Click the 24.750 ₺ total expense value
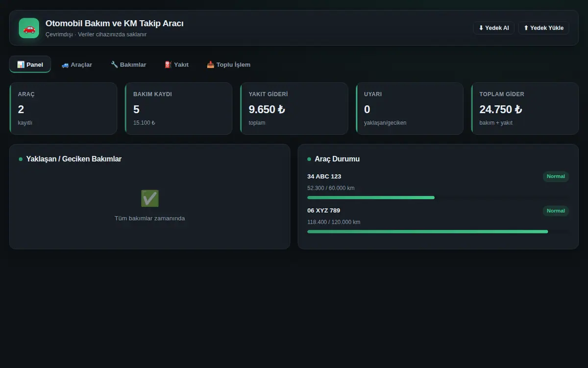This screenshot has width=588, height=368. click(501, 109)
